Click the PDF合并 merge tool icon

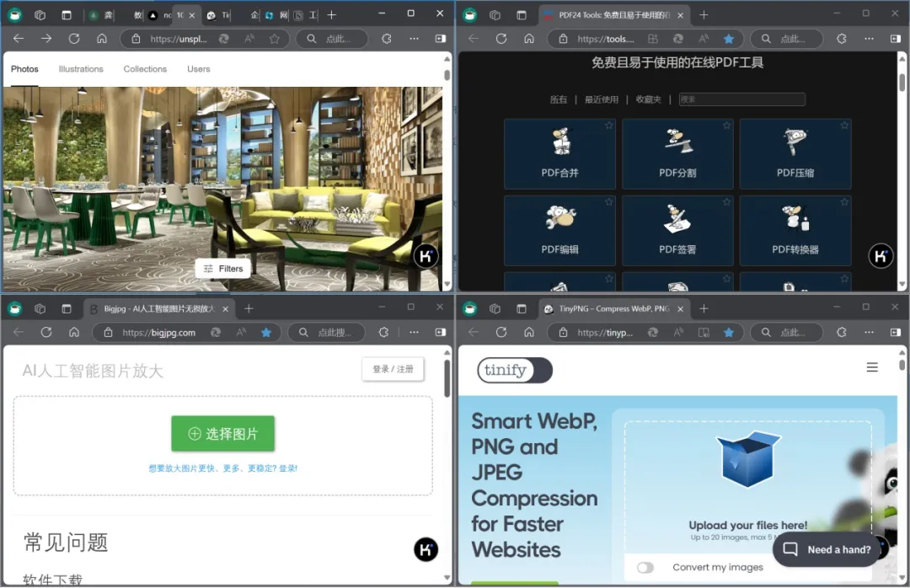coord(560,142)
